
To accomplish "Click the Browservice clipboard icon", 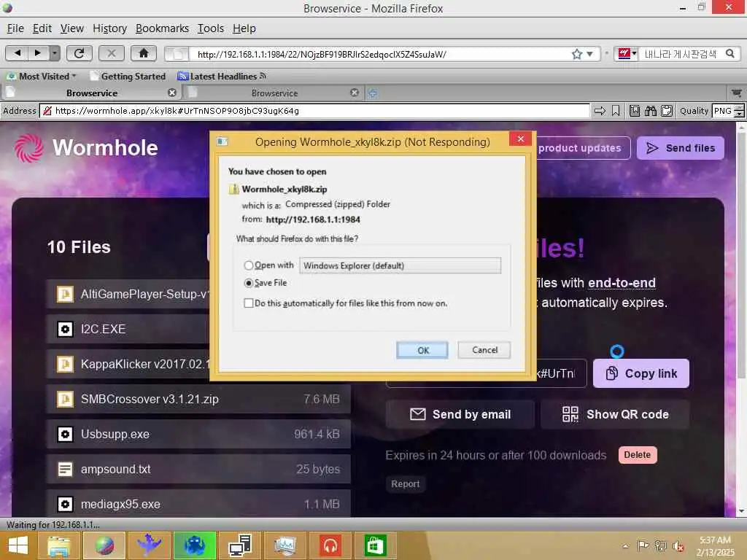I will click(x=667, y=111).
